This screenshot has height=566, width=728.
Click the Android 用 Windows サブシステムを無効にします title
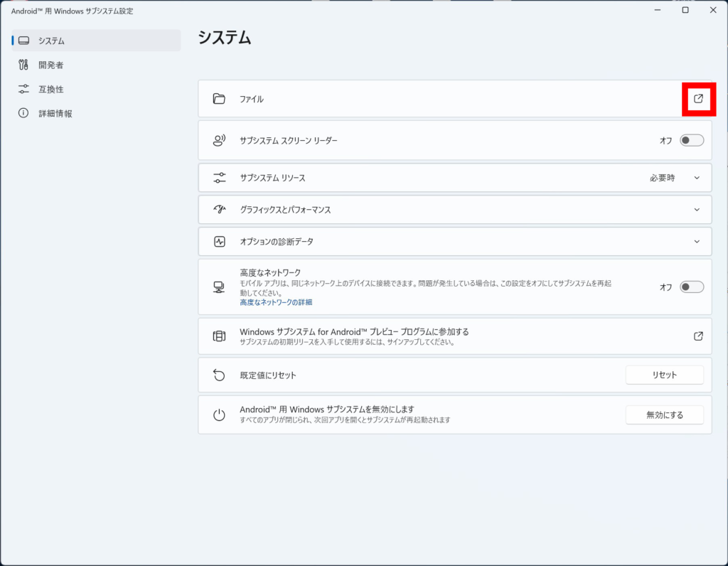[x=327, y=409]
